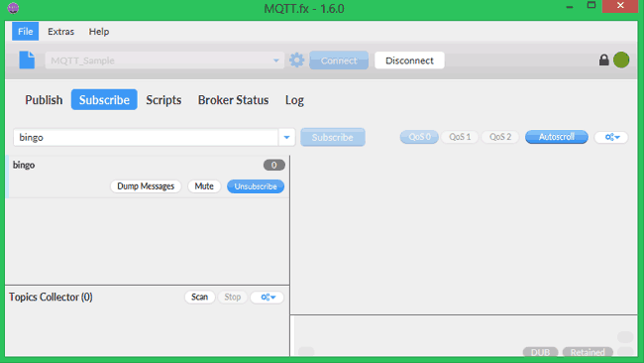This screenshot has height=363, width=644.
Task: Switch to the Broker Status tab
Action: point(233,100)
